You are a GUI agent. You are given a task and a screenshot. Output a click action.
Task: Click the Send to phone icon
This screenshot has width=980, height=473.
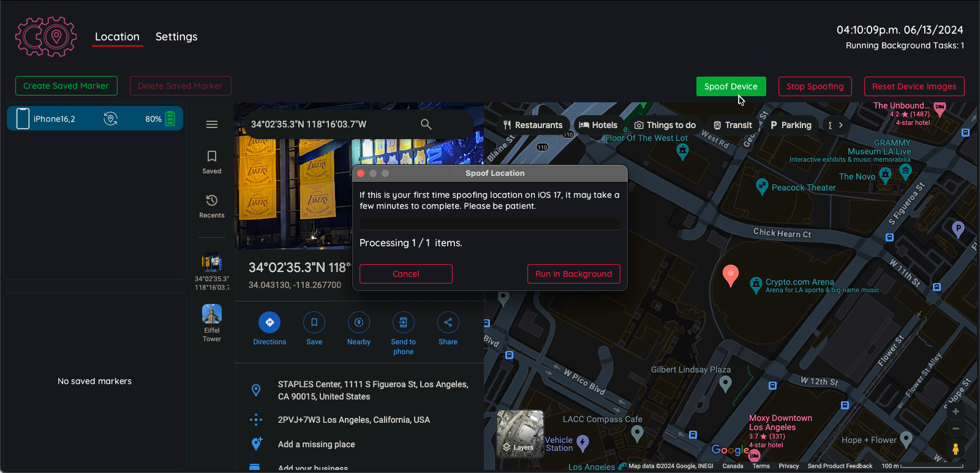pos(403,322)
